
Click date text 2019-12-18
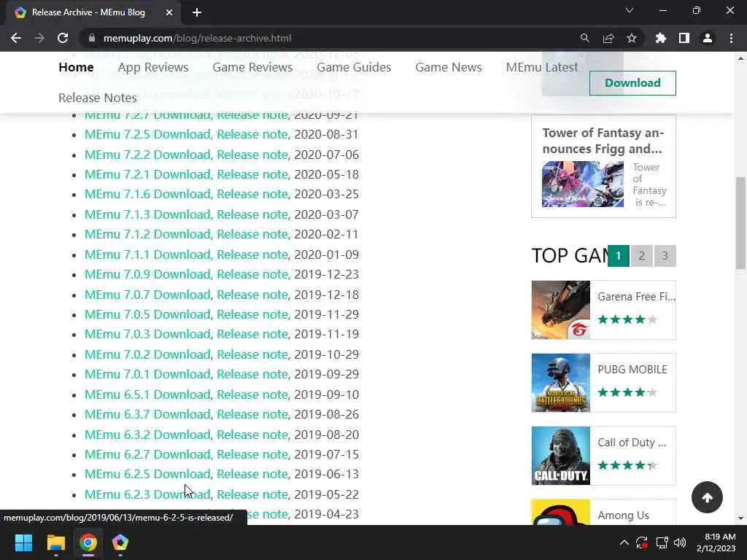pos(326,295)
